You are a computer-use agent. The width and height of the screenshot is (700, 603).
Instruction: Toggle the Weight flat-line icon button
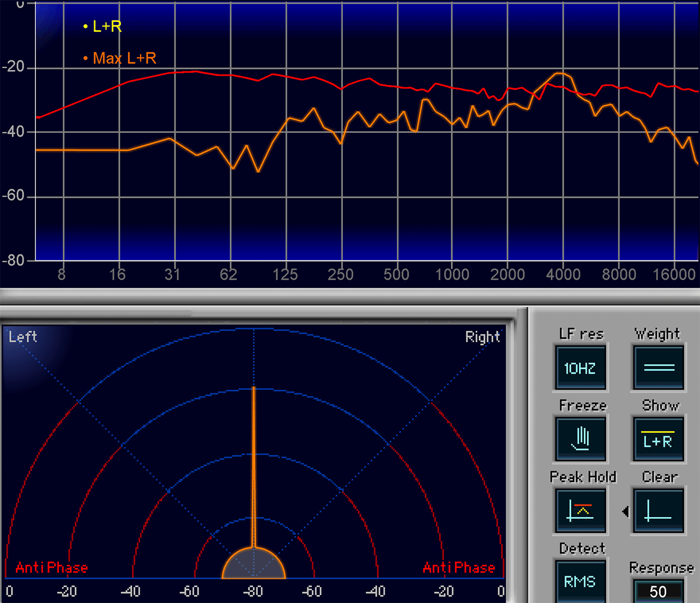658,368
